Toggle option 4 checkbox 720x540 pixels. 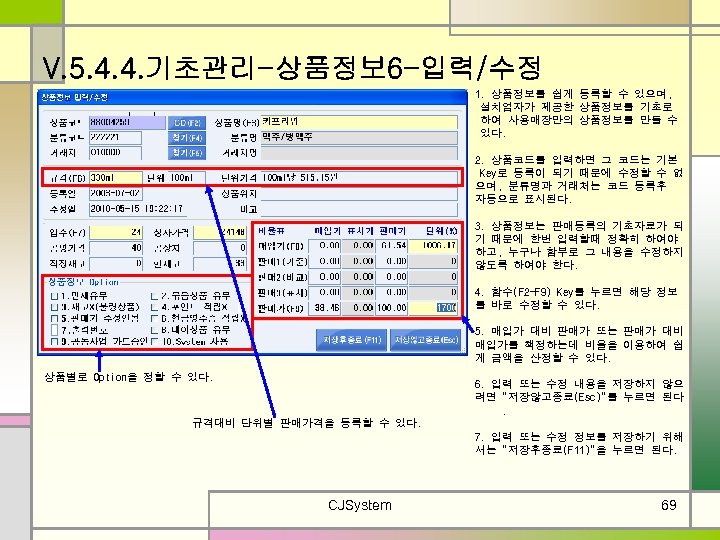pyautogui.click(x=154, y=307)
